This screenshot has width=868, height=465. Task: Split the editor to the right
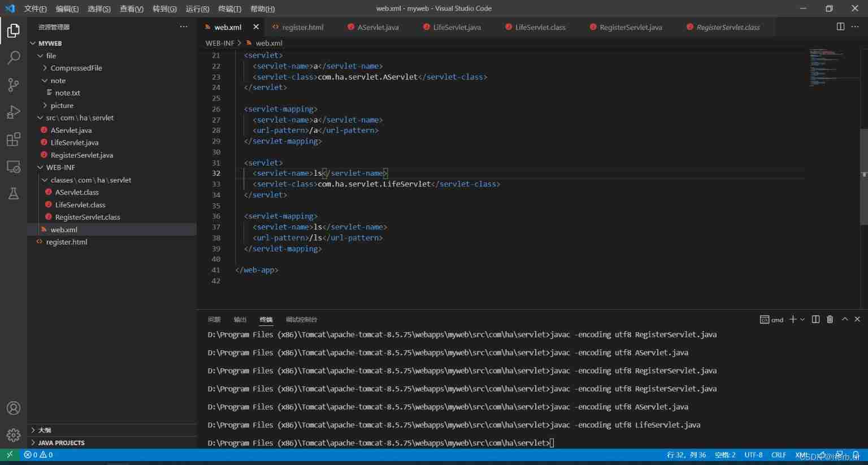pos(840,27)
